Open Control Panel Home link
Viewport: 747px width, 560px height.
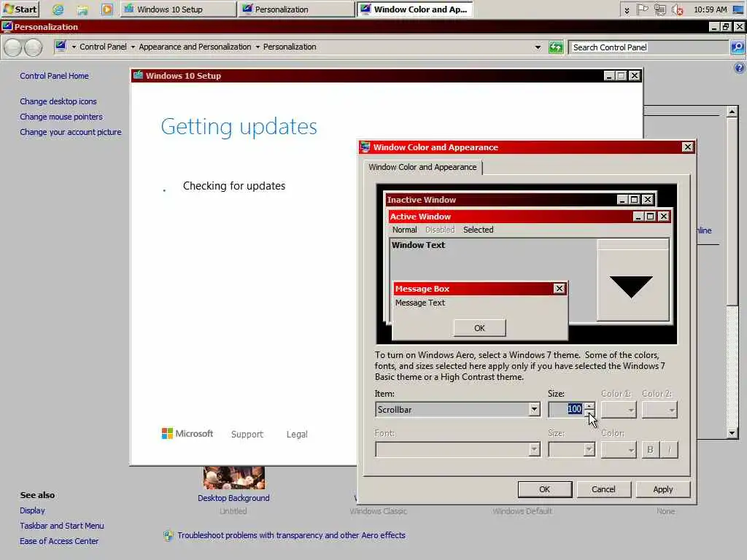(54, 76)
